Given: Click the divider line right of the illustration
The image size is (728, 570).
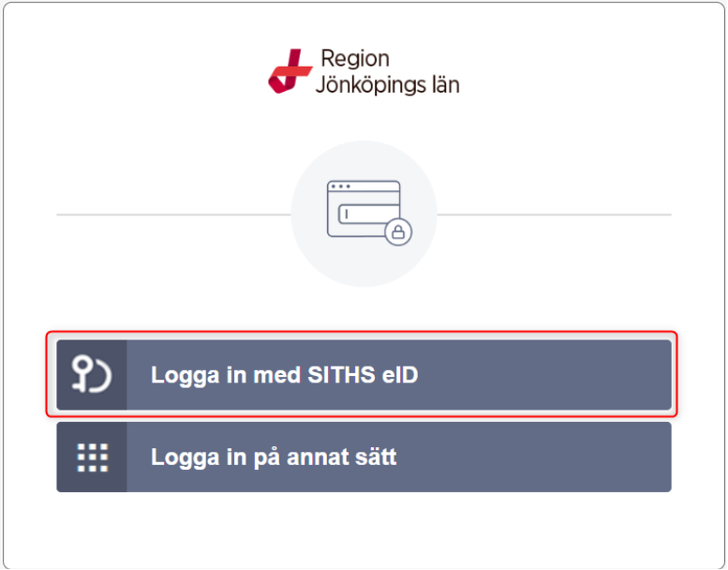Looking at the screenshot, I should [555, 215].
